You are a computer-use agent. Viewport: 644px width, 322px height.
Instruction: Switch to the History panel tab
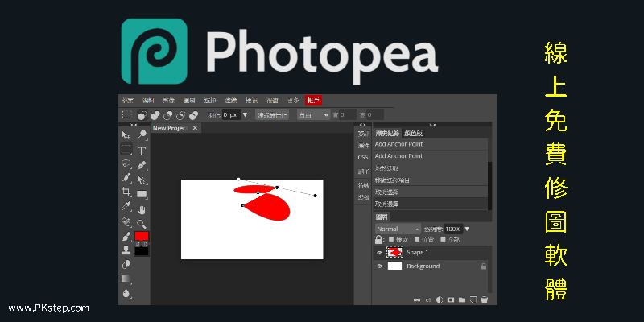click(387, 133)
